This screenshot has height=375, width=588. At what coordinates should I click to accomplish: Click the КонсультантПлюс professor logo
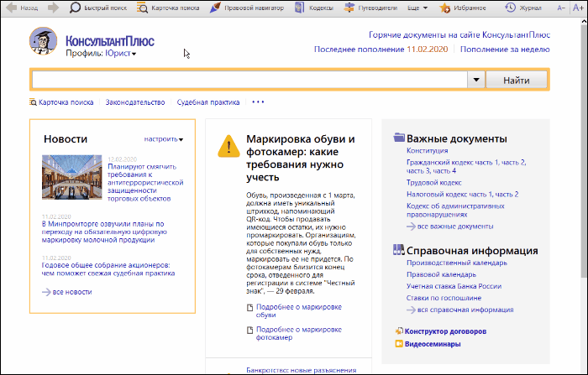[43, 41]
